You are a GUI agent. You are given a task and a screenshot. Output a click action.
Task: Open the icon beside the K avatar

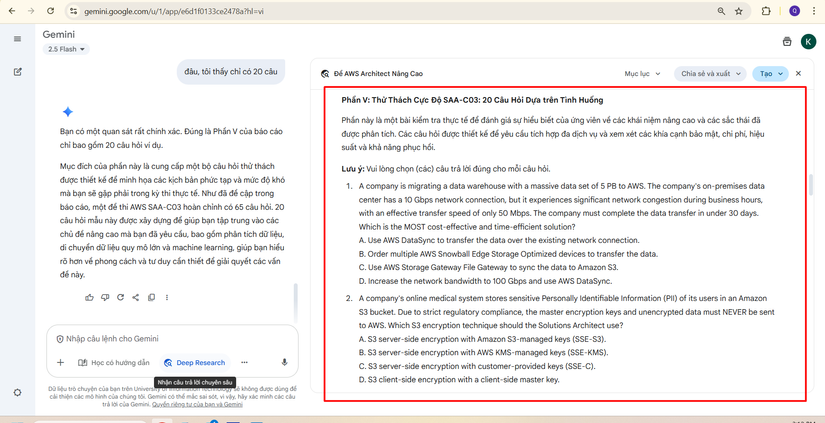(787, 42)
